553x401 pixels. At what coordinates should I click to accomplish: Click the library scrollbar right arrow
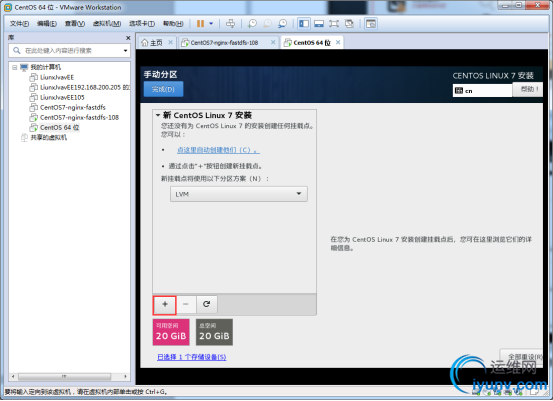click(x=125, y=376)
